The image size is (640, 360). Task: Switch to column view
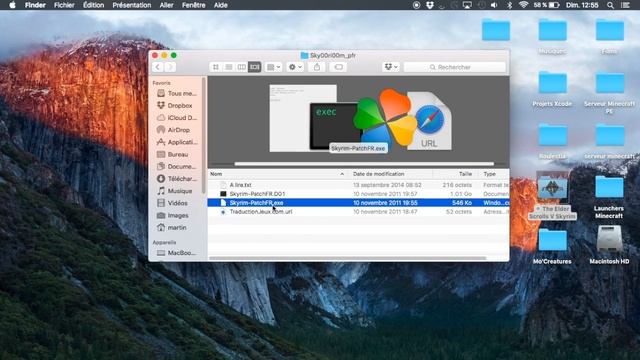click(x=242, y=67)
